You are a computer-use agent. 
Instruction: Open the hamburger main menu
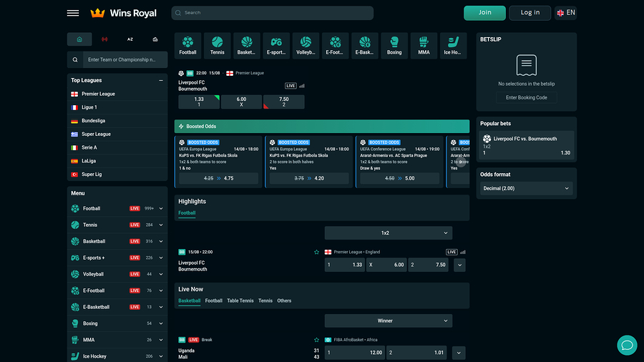click(x=72, y=13)
